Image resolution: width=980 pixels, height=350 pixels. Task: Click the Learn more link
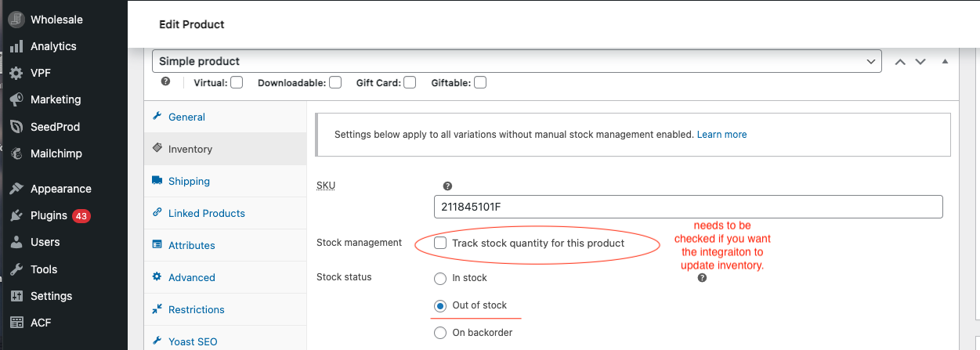pos(721,135)
